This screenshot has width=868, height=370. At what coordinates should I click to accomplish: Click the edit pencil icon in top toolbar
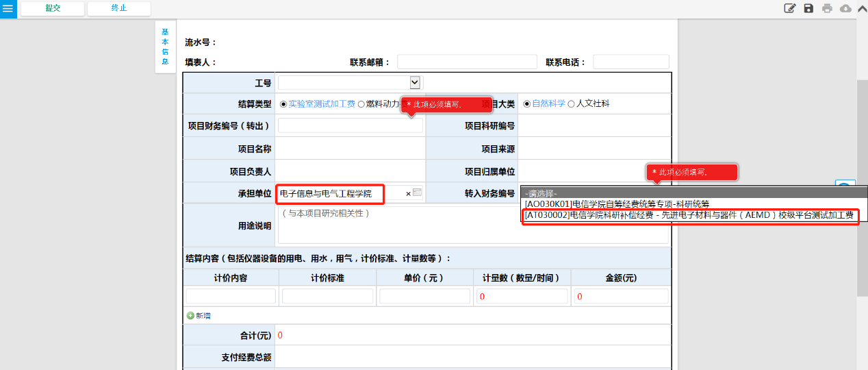tap(790, 8)
